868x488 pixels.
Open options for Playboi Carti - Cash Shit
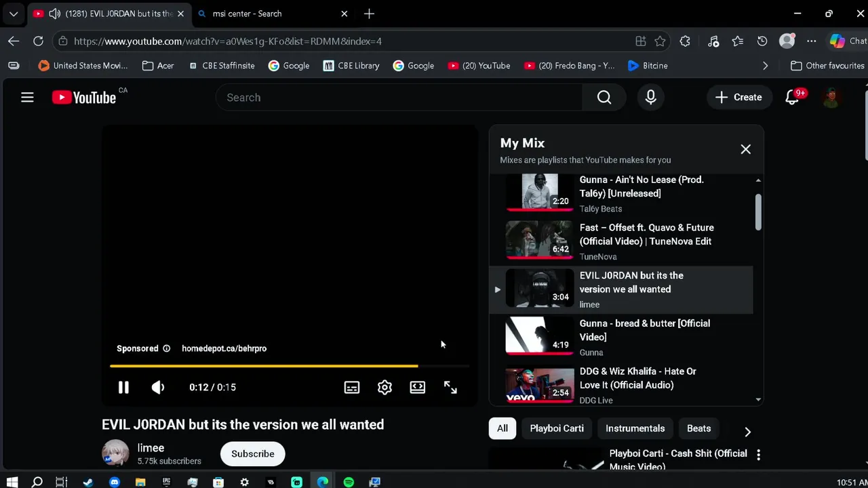[x=758, y=455]
